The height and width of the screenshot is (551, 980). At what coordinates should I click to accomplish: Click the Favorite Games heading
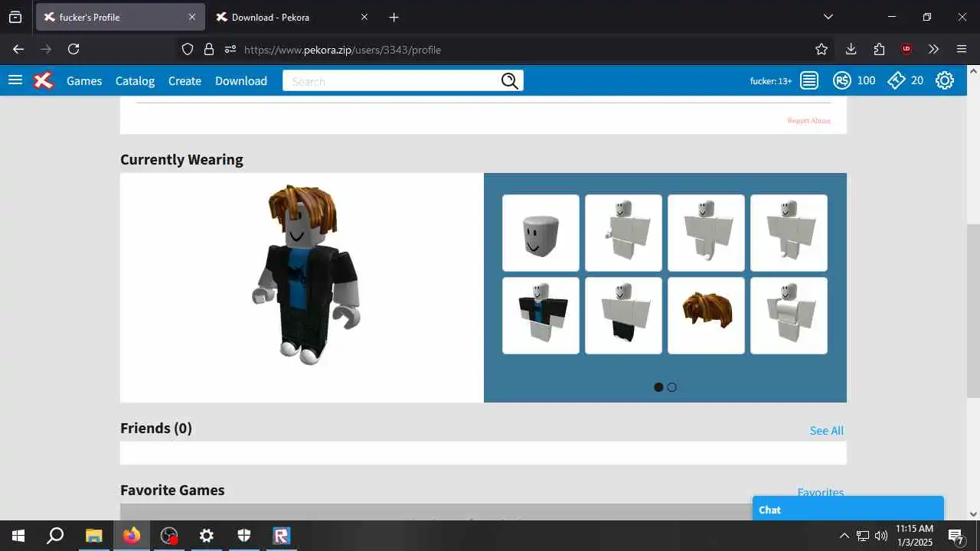point(172,490)
